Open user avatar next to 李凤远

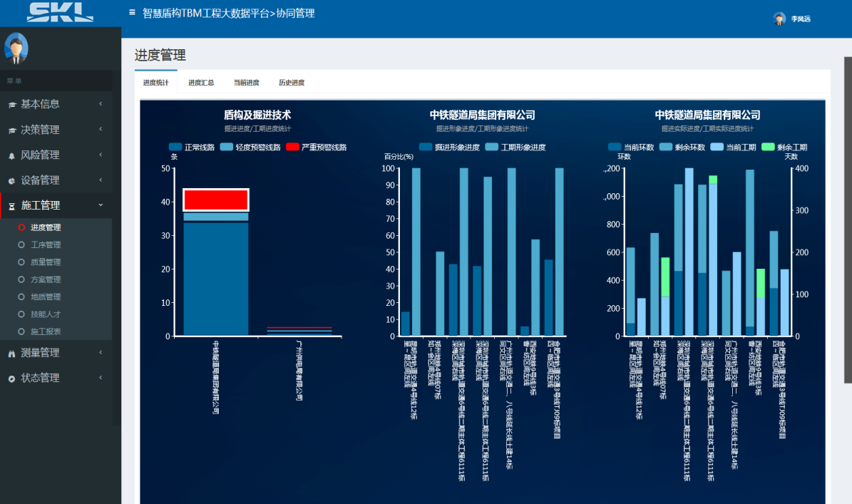click(x=779, y=19)
